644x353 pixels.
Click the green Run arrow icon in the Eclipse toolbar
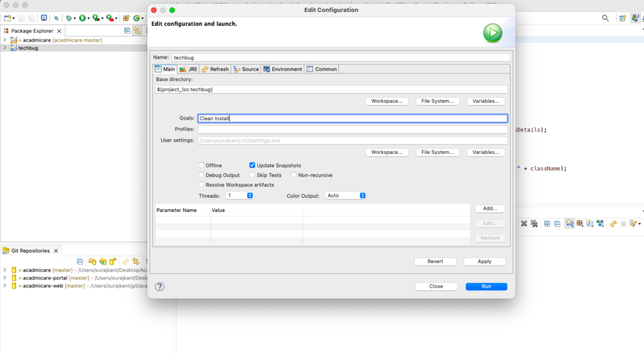(82, 18)
